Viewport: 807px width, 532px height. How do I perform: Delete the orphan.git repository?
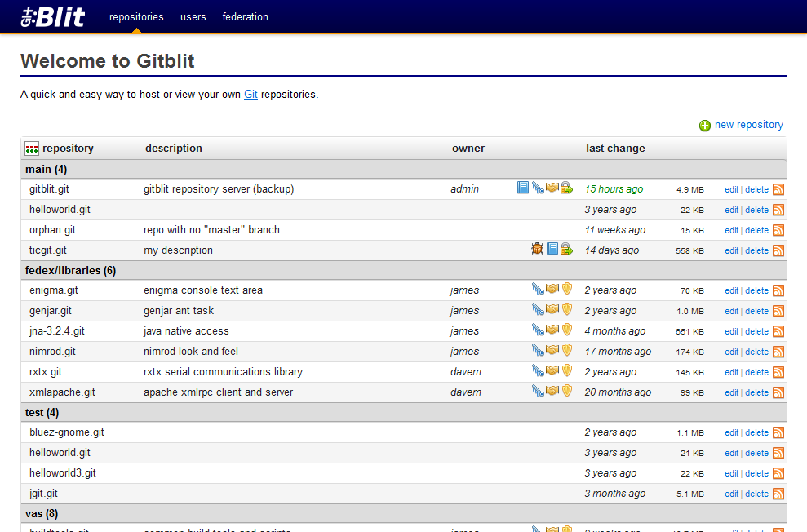coord(756,230)
